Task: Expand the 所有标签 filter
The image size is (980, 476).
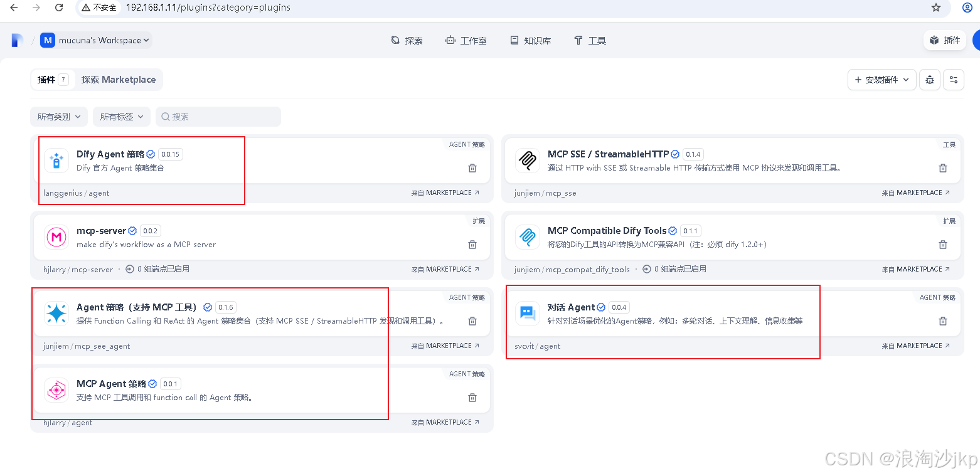Action: pos(122,117)
